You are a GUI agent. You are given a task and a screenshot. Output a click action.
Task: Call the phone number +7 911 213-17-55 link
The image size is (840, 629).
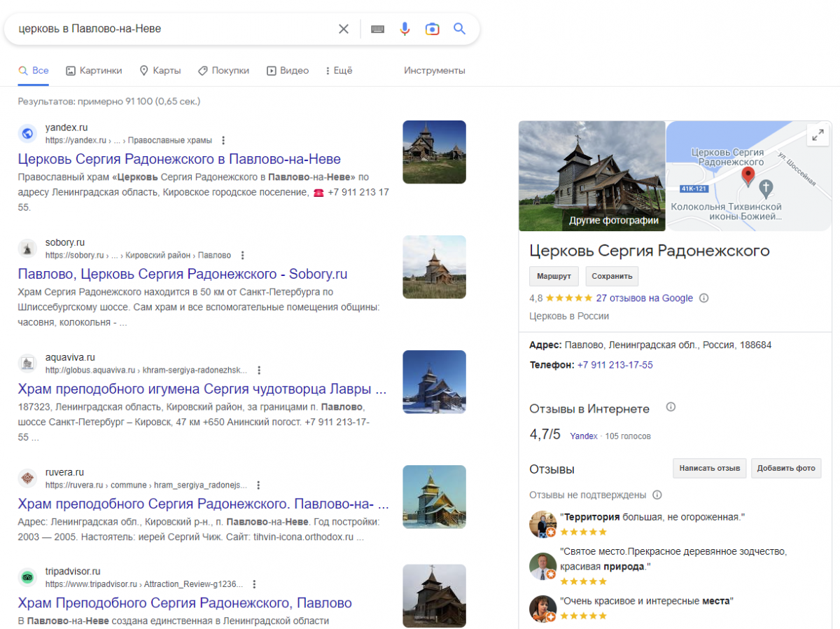[x=615, y=365]
